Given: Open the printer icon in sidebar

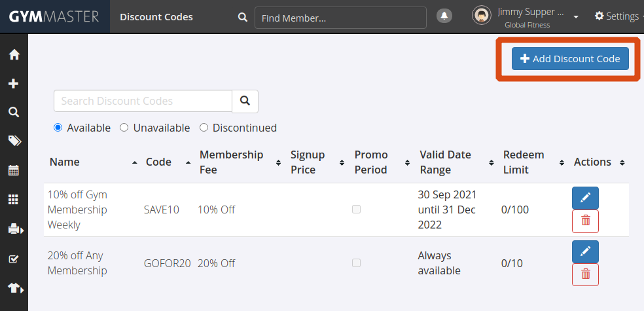Looking at the screenshot, I should tap(14, 229).
